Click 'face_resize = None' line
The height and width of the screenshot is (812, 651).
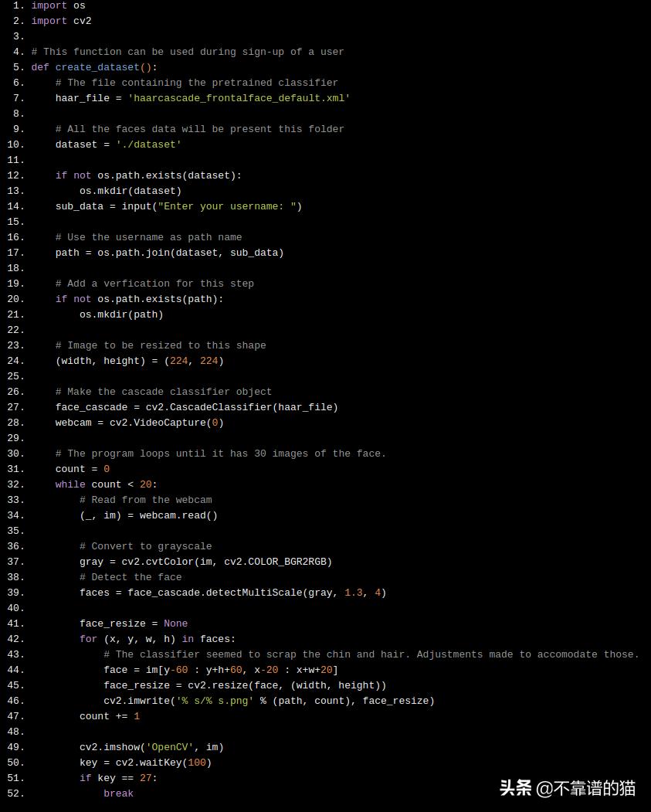tap(134, 623)
